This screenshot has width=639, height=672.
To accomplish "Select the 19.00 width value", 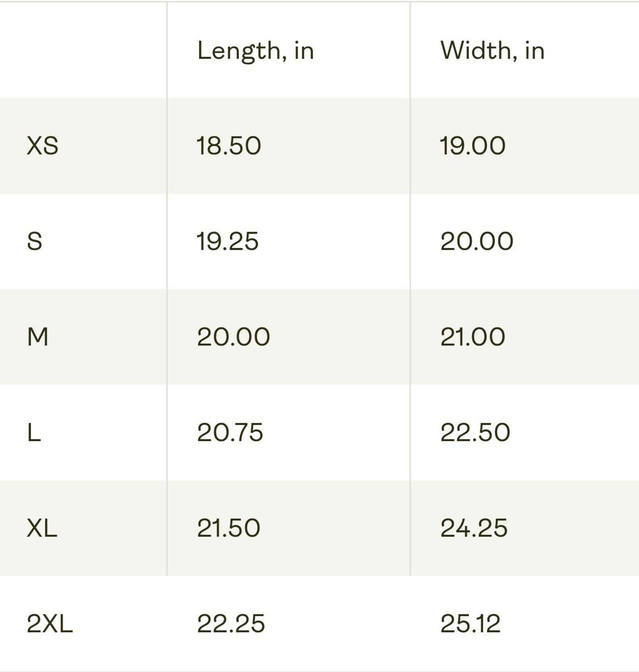I will [473, 146].
